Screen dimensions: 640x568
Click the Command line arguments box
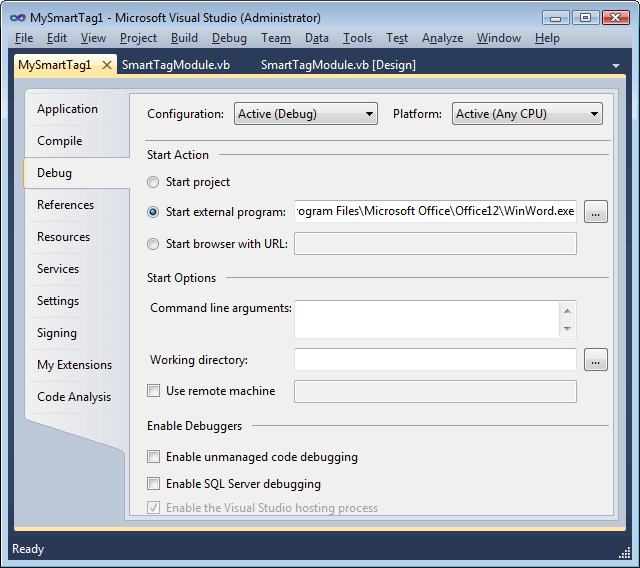coord(435,320)
